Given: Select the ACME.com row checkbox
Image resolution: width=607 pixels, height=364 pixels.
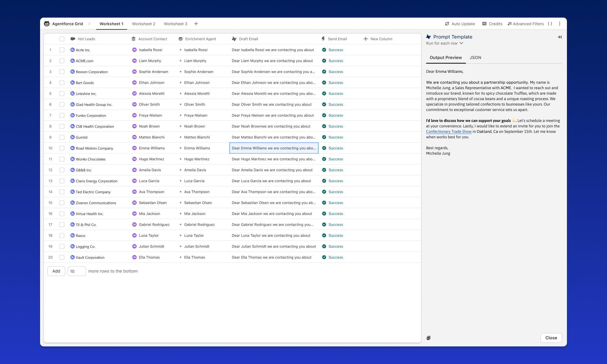Looking at the screenshot, I should [62, 61].
